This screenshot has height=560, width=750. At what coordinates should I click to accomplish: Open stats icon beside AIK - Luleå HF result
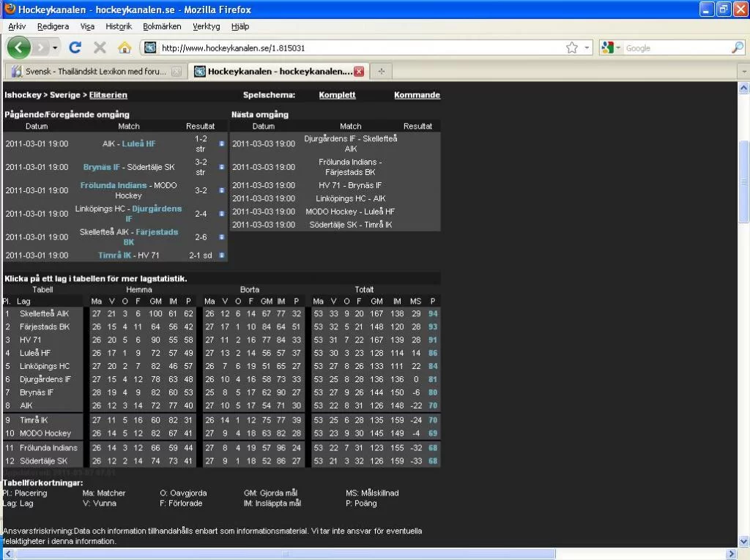coord(222,143)
